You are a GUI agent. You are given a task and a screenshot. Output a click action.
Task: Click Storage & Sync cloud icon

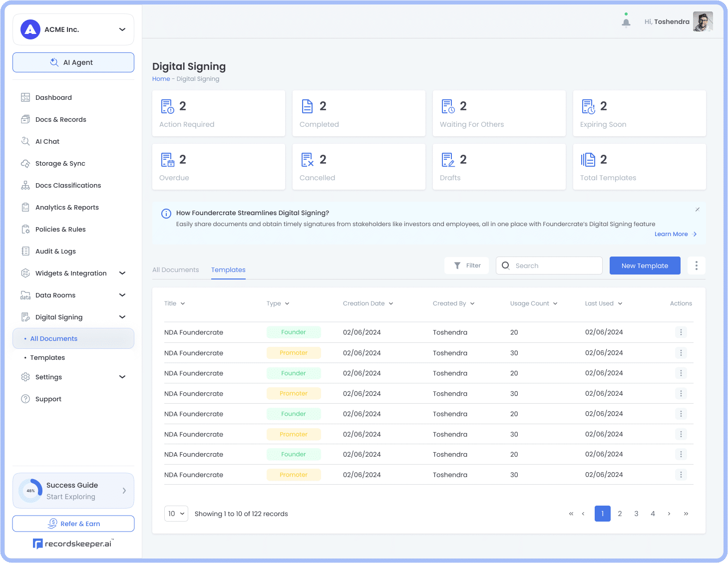(25, 163)
